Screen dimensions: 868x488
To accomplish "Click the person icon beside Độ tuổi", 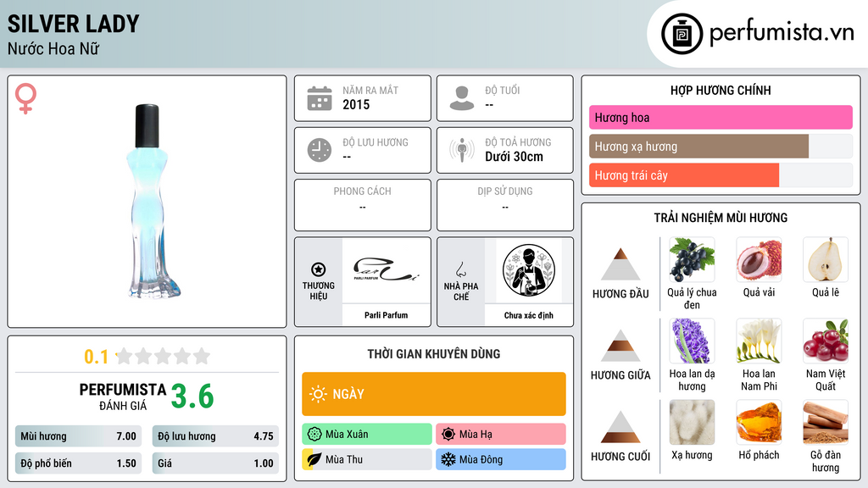I will 462,98.
